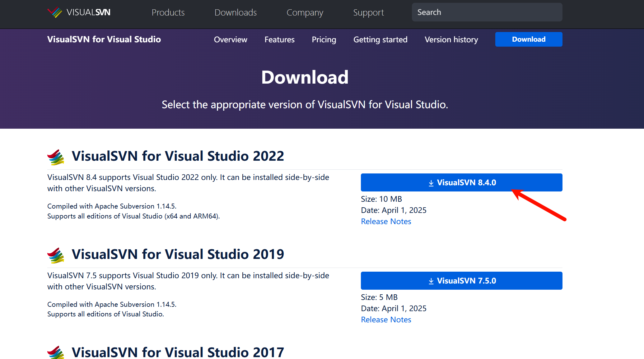Open the Company menu
The image size is (644, 359).
pyautogui.click(x=305, y=12)
